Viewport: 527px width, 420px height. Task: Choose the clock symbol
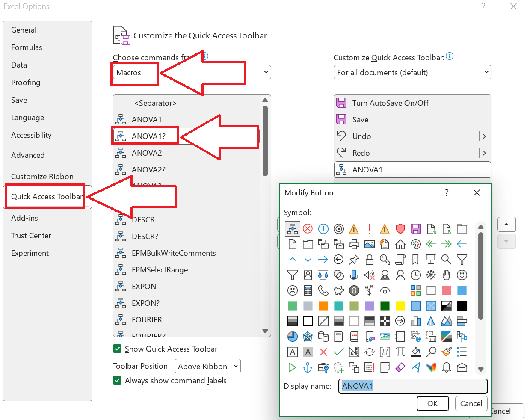coord(416,275)
